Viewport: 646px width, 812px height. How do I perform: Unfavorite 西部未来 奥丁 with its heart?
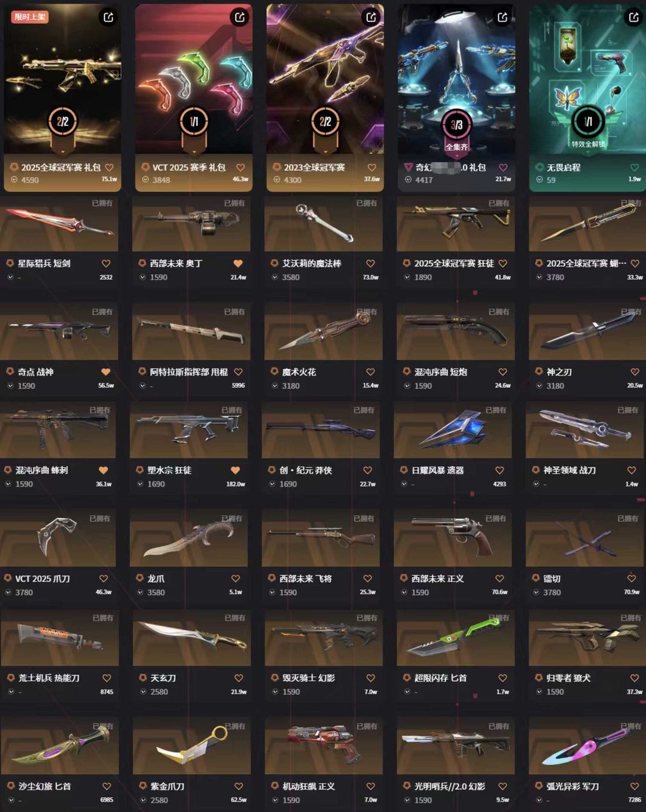tap(238, 263)
